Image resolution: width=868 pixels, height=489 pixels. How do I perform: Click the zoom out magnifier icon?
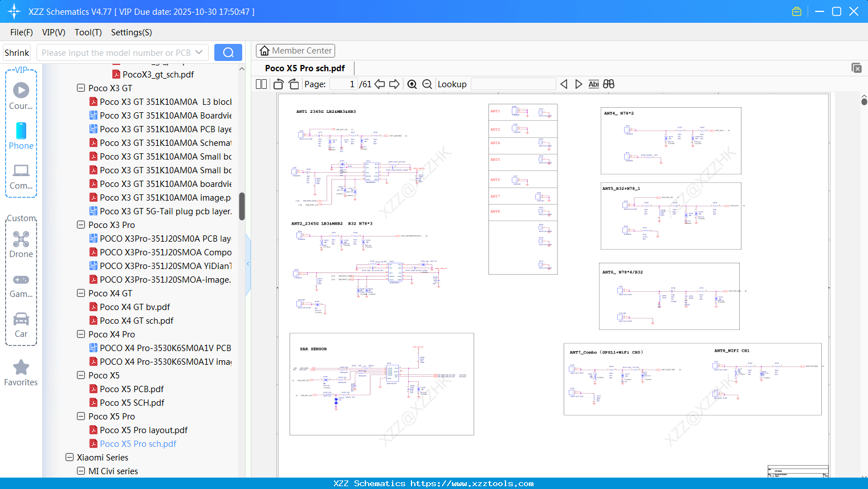coord(427,84)
